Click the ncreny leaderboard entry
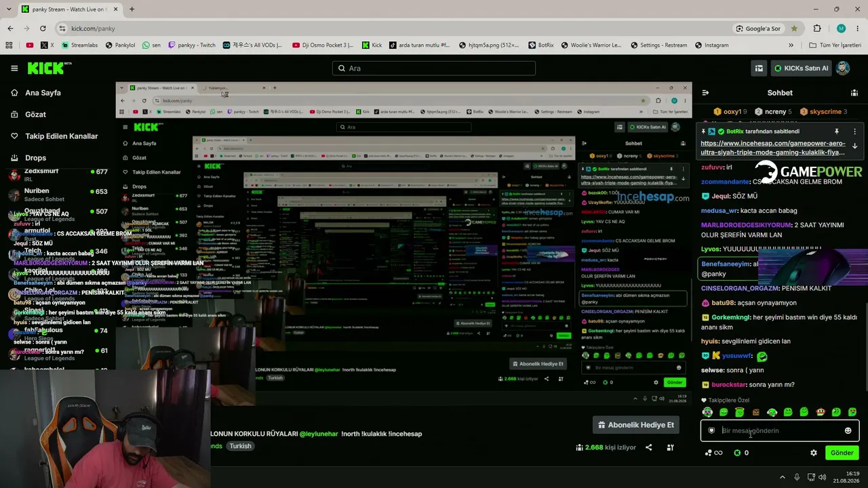The image size is (868, 488). [x=774, y=112]
